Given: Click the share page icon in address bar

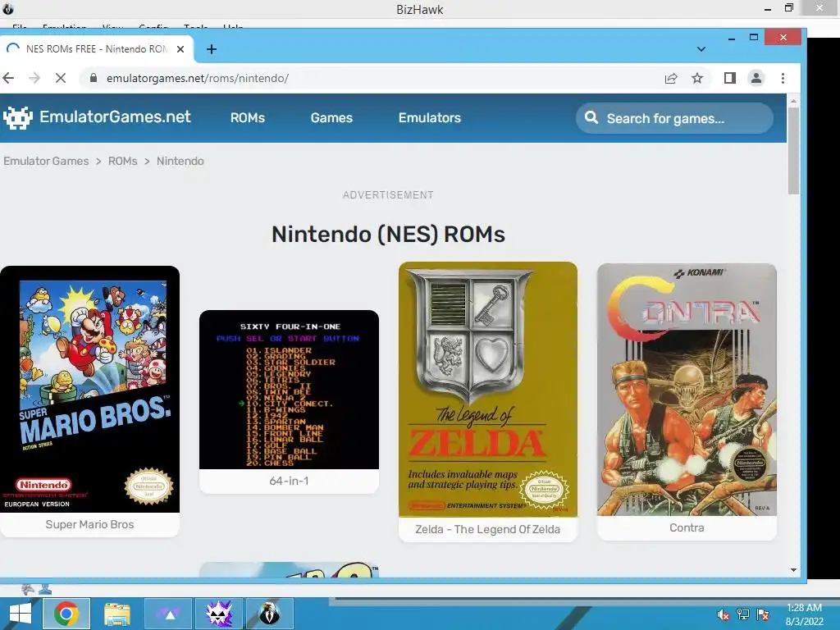Looking at the screenshot, I should [671, 78].
